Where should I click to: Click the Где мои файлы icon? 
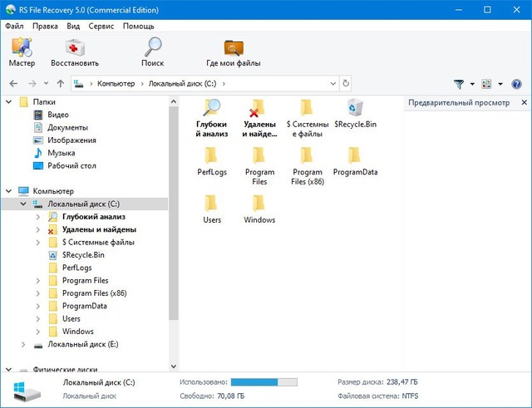point(234,52)
